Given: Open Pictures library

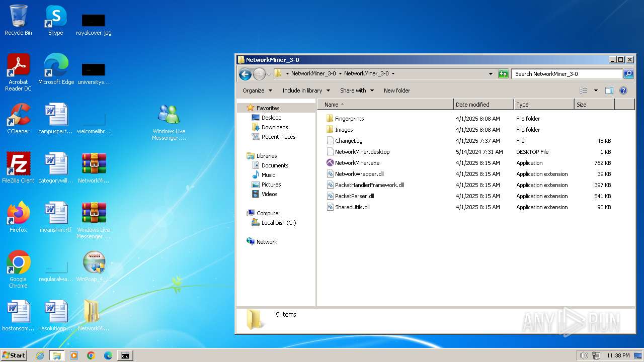Looking at the screenshot, I should pos(271,185).
